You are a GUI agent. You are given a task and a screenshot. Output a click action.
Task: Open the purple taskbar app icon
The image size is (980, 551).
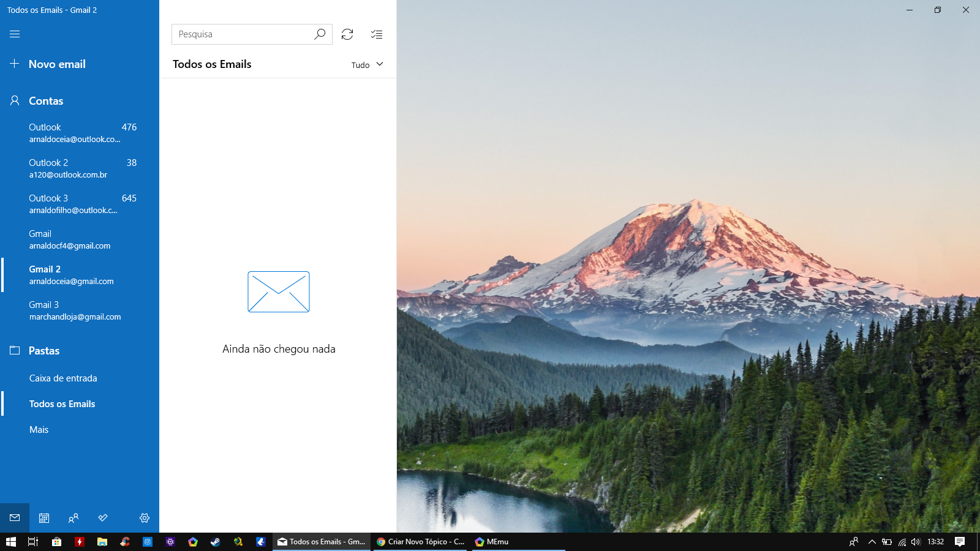(170, 542)
